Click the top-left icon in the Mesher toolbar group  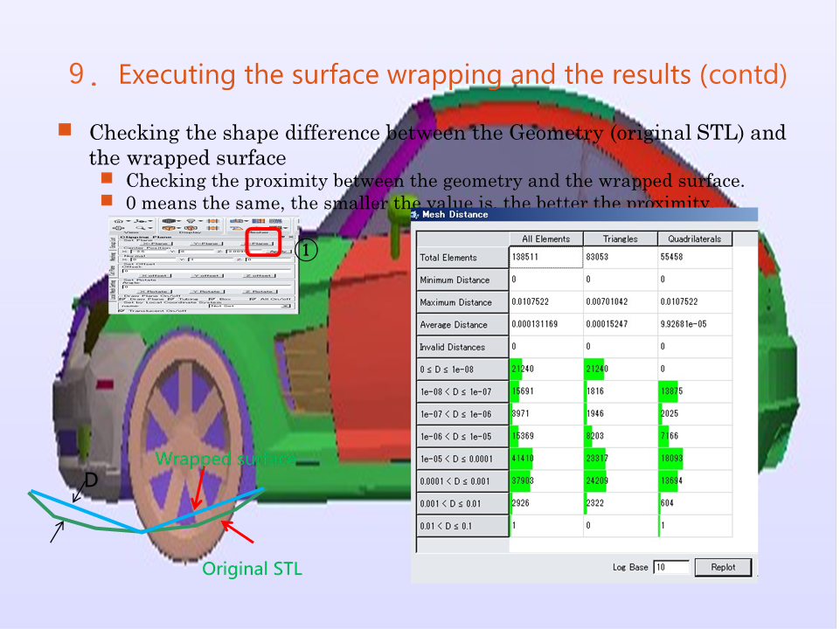pyautogui.click(x=234, y=220)
